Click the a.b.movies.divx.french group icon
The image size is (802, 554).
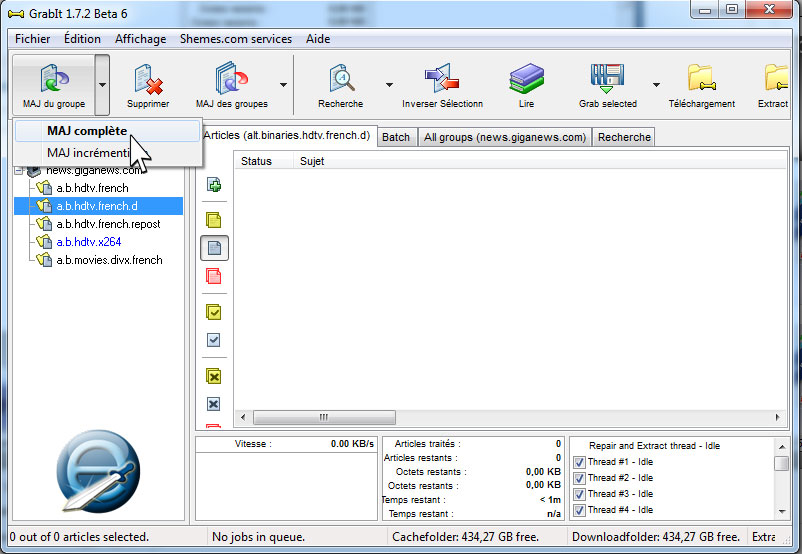44,260
